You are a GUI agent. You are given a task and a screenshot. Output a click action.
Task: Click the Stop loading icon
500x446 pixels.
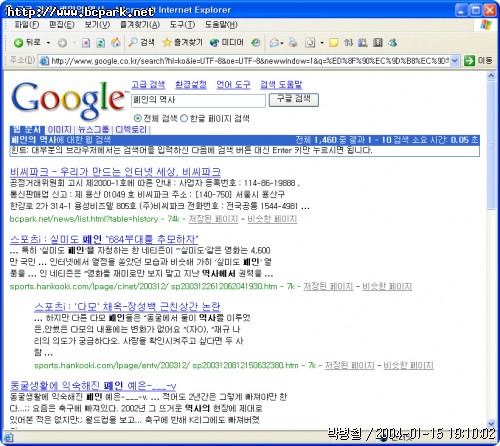(86, 43)
